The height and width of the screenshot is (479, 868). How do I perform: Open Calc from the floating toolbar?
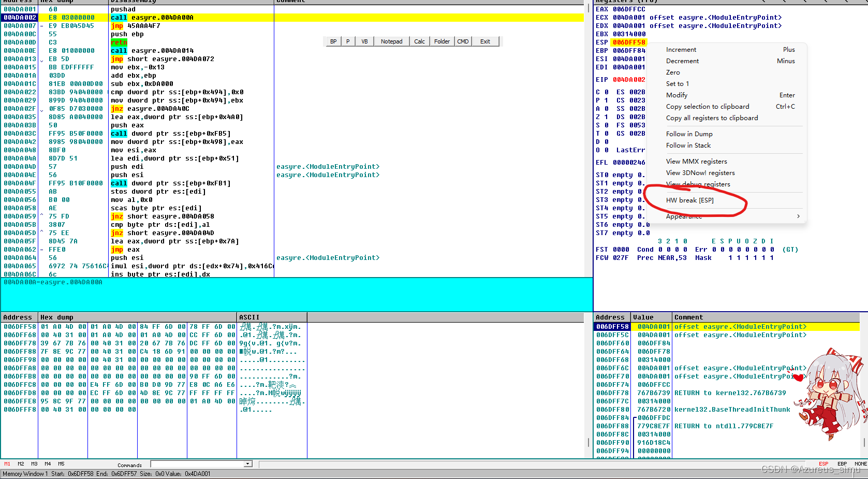(x=419, y=41)
